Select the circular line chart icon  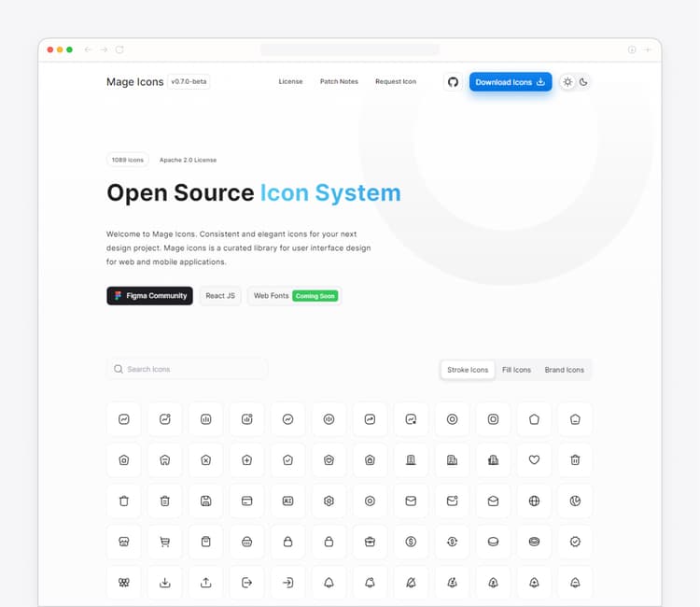coord(288,419)
